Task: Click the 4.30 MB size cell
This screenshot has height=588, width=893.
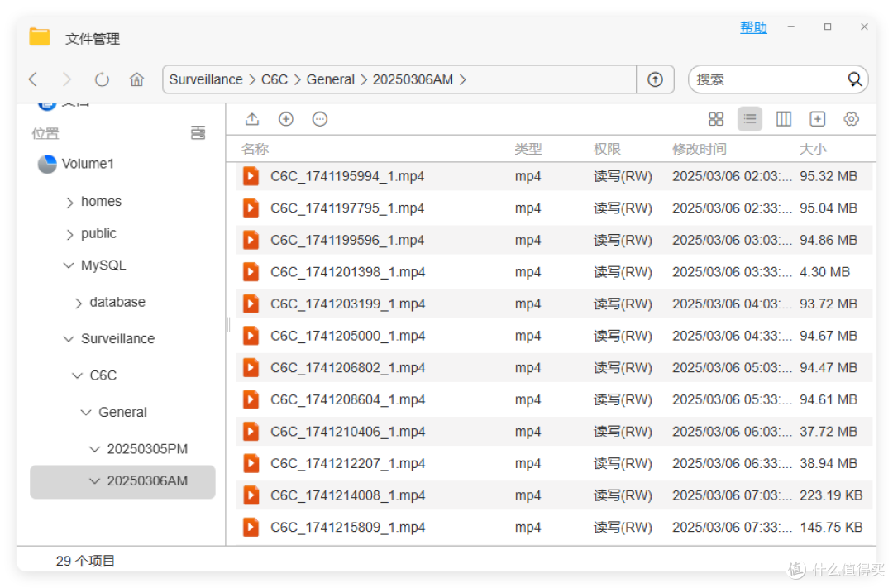Action: [x=824, y=272]
